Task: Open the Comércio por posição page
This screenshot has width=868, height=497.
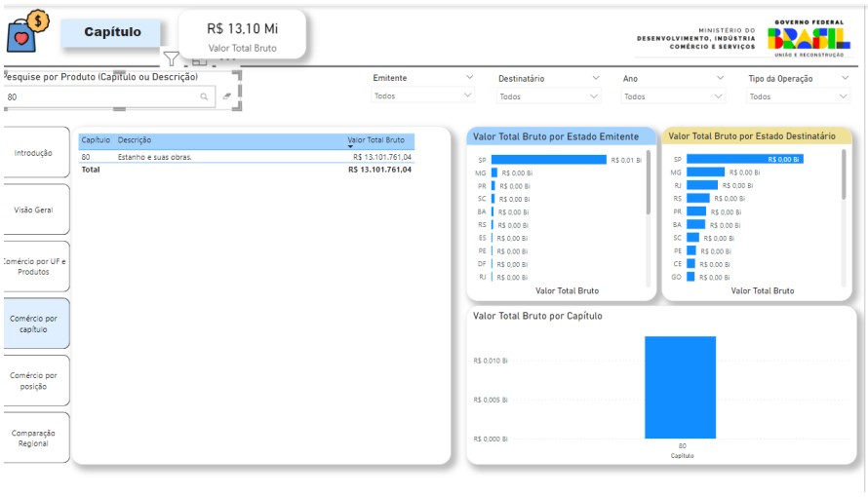Action: pos(35,380)
